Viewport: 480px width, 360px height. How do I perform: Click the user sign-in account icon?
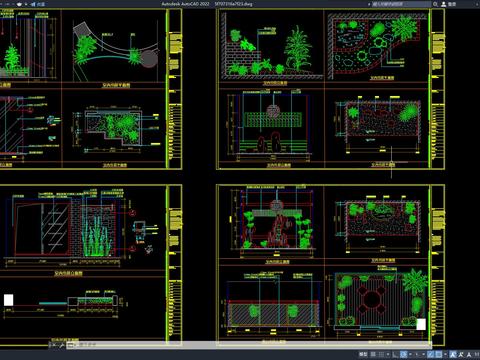point(444,4)
